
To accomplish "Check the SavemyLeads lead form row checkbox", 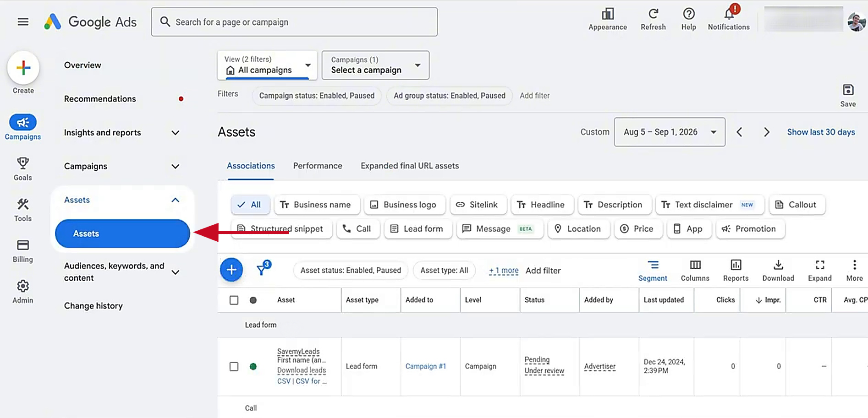I will pyautogui.click(x=234, y=366).
